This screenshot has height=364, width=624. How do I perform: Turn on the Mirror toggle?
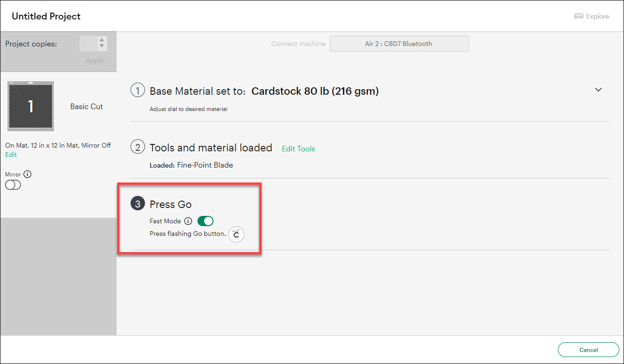pyautogui.click(x=13, y=185)
